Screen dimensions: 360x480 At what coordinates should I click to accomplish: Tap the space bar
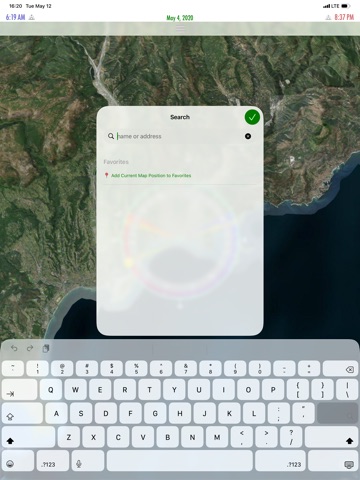180,461
